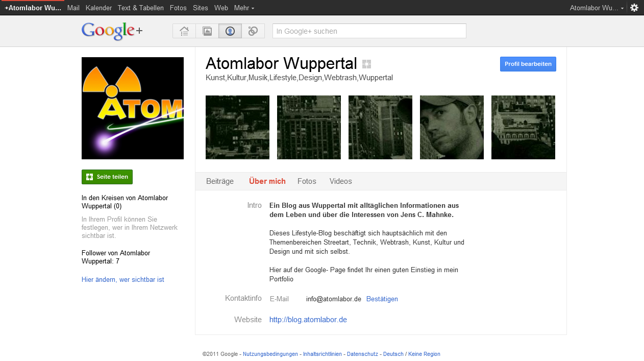Open Text & Tabellen in top bar
The image size is (644, 361).
(141, 8)
